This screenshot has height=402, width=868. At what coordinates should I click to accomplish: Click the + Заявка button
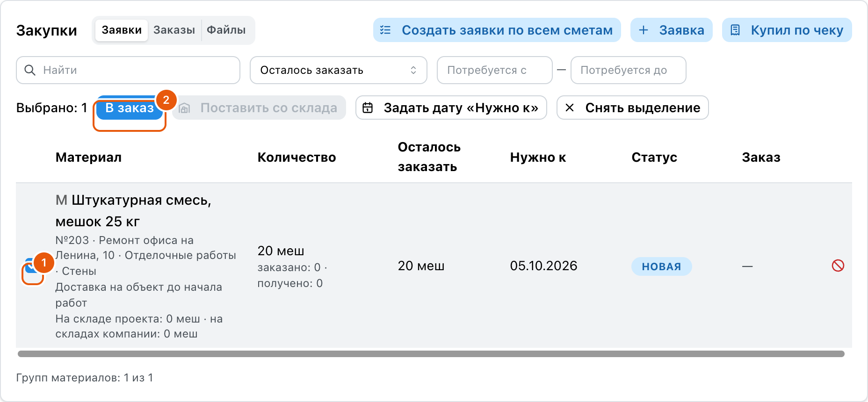click(671, 30)
